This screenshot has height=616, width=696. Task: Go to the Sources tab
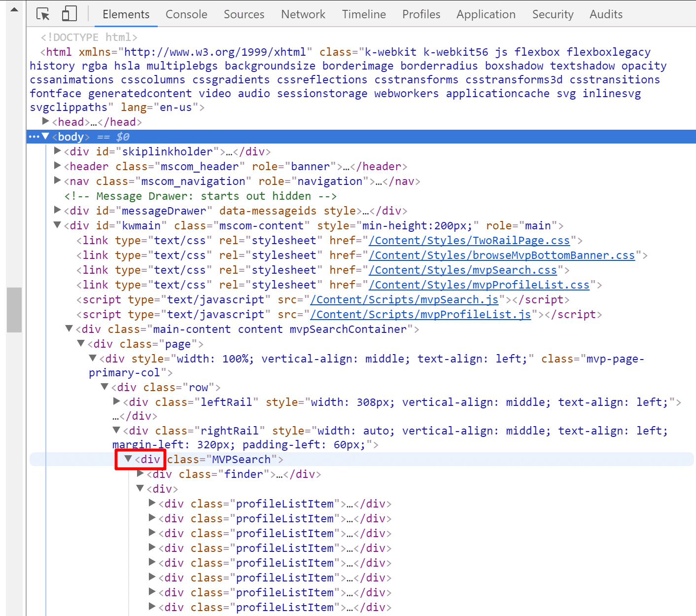point(244,14)
